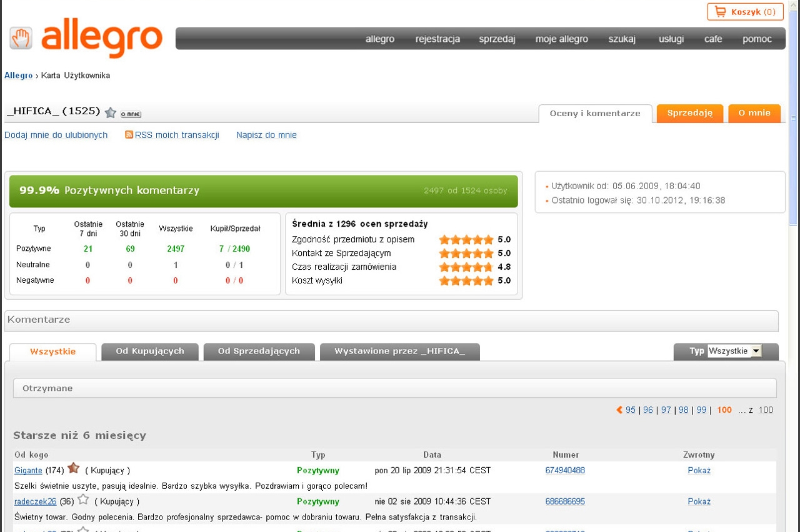Click 'Ostatnio logował się' info line
Viewport: 800px width, 532px height.
tap(637, 200)
